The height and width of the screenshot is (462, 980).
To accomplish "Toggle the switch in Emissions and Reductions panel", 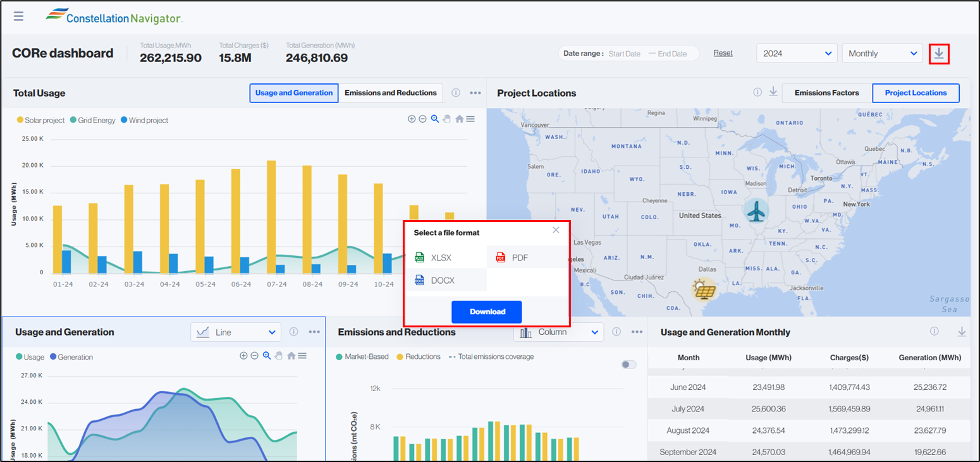I will pos(628,365).
